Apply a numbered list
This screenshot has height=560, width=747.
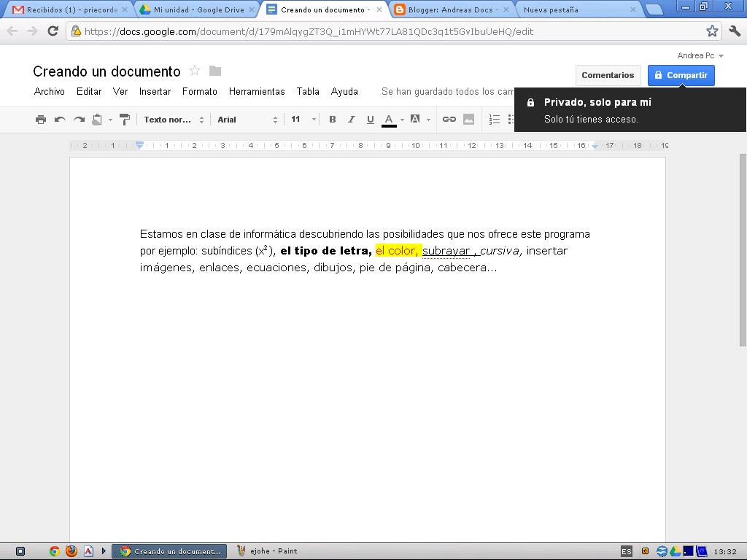click(494, 119)
